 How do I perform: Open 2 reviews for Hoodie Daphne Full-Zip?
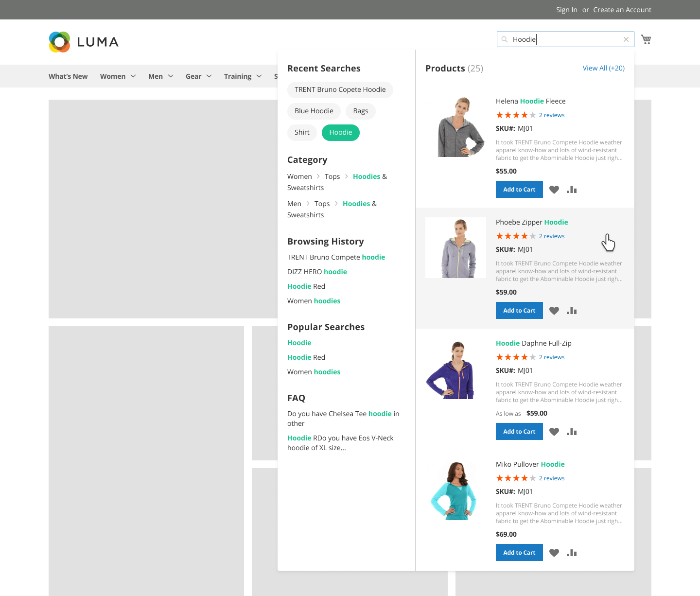pos(552,357)
